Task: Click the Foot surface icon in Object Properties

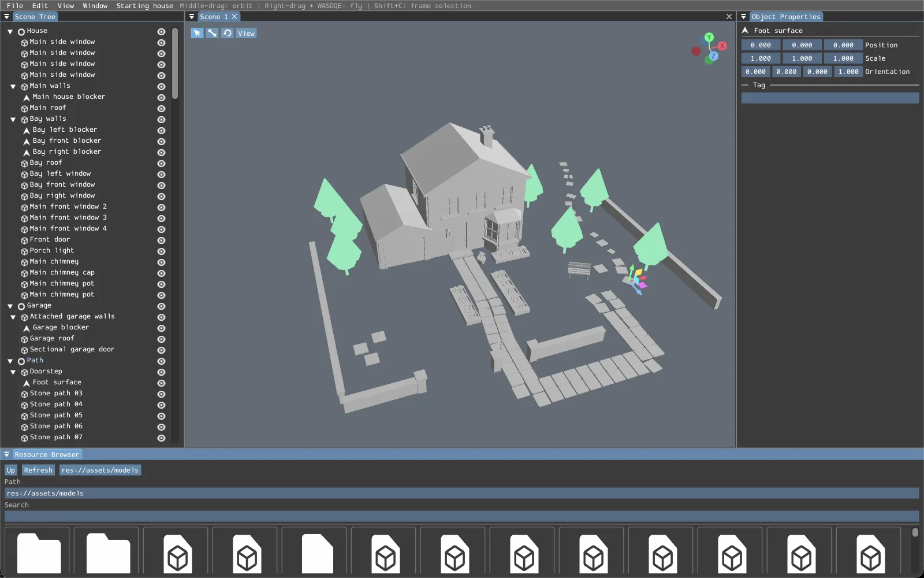Action: pos(745,31)
